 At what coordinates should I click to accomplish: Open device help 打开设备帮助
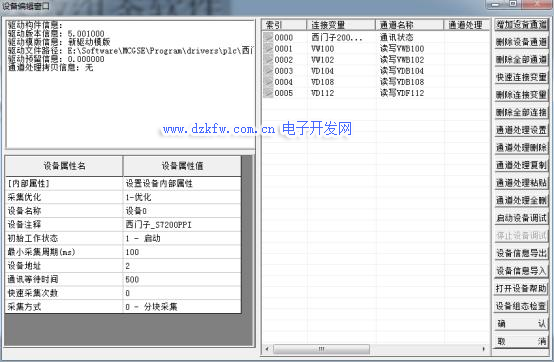pyautogui.click(x=521, y=289)
